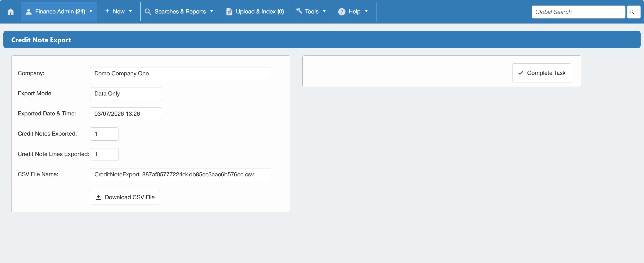Click the Export Mode field
Image resolution: width=644 pixels, height=263 pixels.
pos(126,94)
